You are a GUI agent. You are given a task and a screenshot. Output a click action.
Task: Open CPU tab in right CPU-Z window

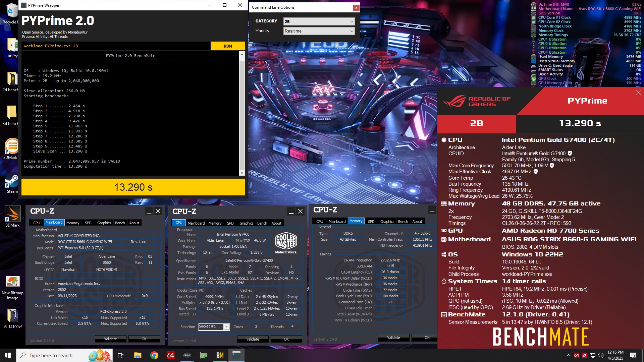click(320, 222)
